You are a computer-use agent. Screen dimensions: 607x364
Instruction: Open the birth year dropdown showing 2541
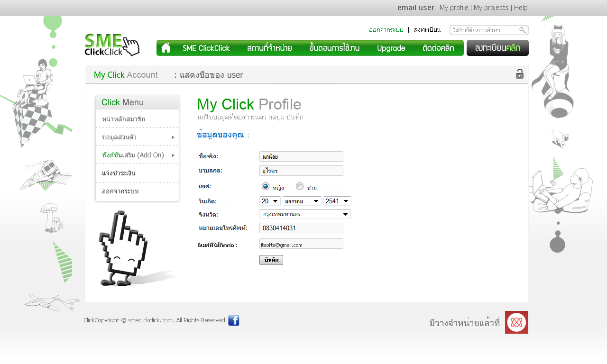[337, 201]
